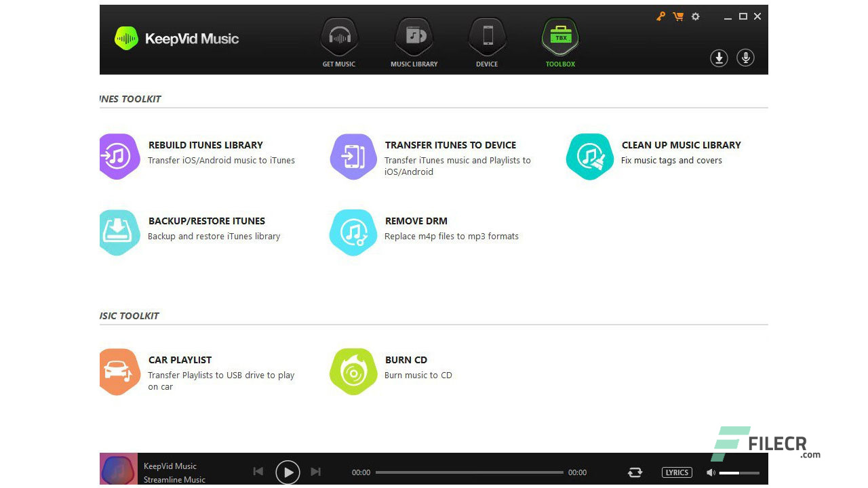Screen dimensions: 868x488
Task: Open REBUILD ITUNES LIBRARY title
Action: [x=205, y=145]
